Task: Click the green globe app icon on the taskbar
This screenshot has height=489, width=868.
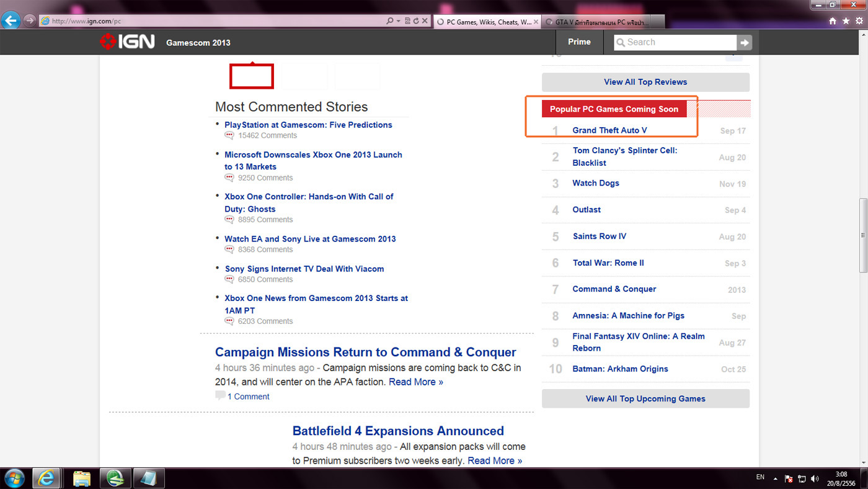Action: (115, 478)
